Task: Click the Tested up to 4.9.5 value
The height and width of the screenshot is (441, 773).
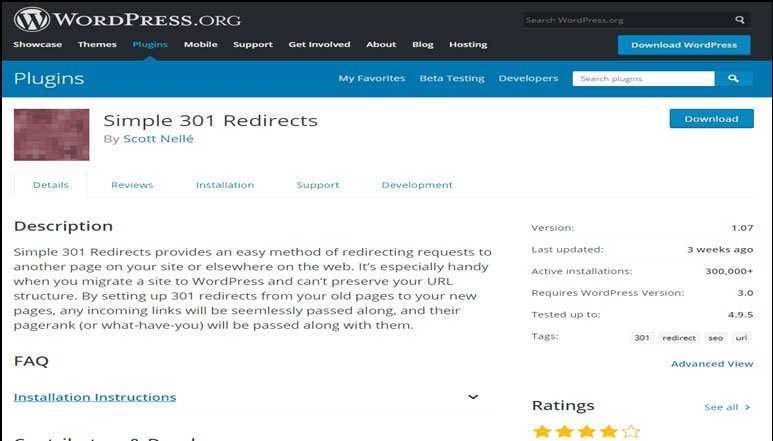Action: (740, 314)
